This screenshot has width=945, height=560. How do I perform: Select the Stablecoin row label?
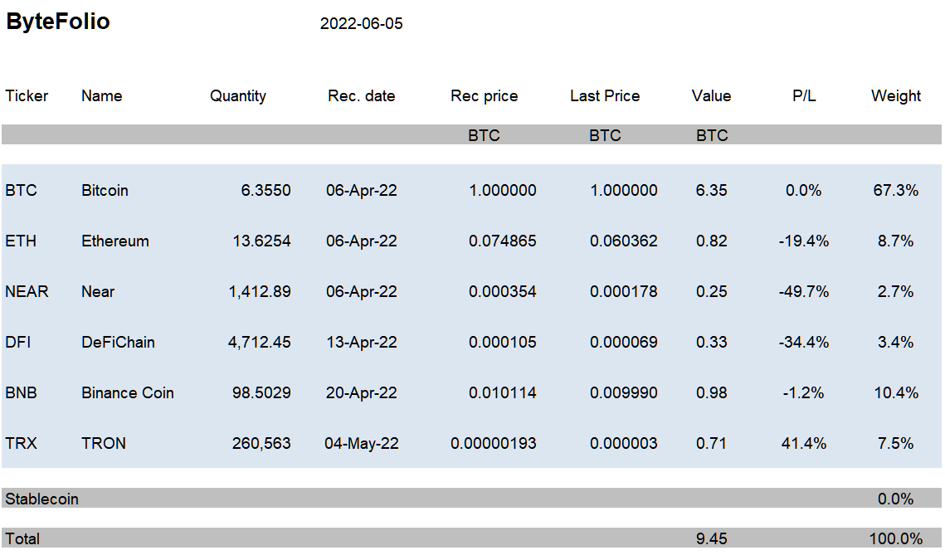[x=41, y=499]
